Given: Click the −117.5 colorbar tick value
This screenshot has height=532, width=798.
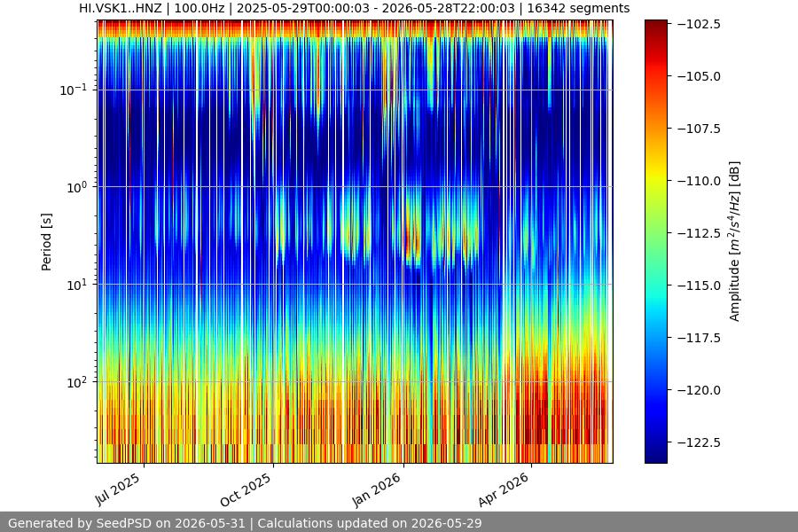Looking at the screenshot, I should [x=700, y=338].
